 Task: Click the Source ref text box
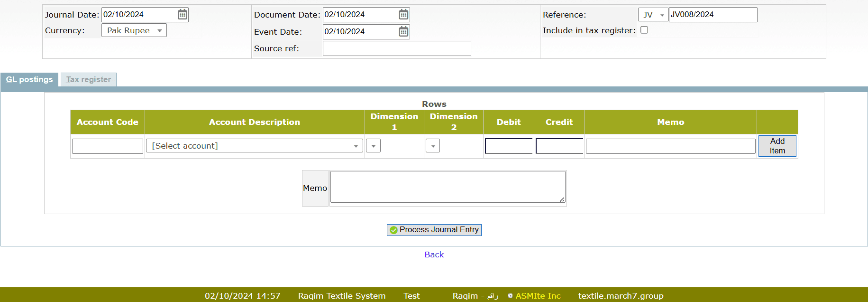tap(397, 48)
